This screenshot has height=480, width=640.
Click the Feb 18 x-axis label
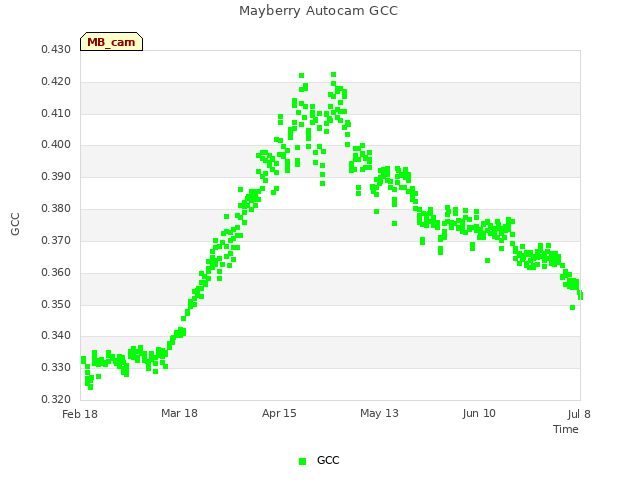(80, 414)
